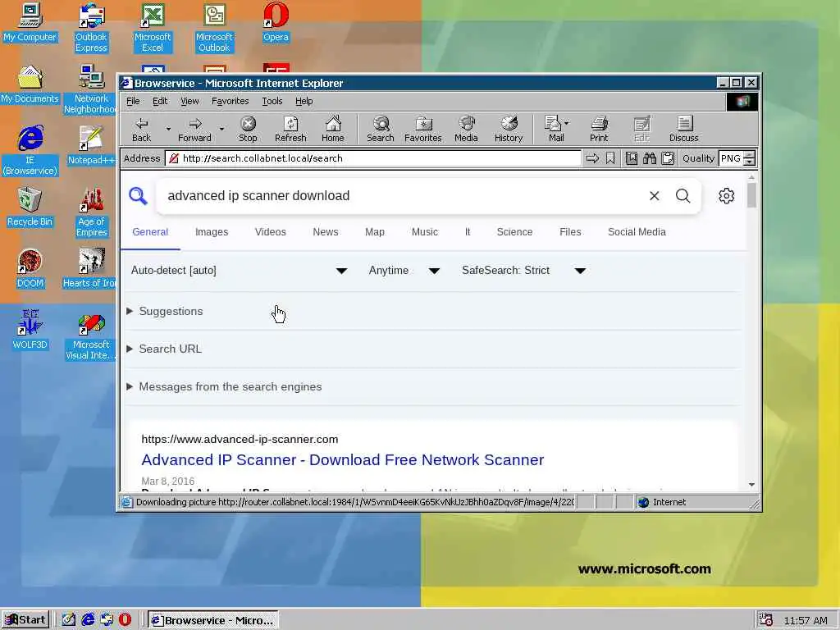Image resolution: width=840 pixels, height=630 pixels.
Task: Click inside the search query field
Action: pos(402,195)
